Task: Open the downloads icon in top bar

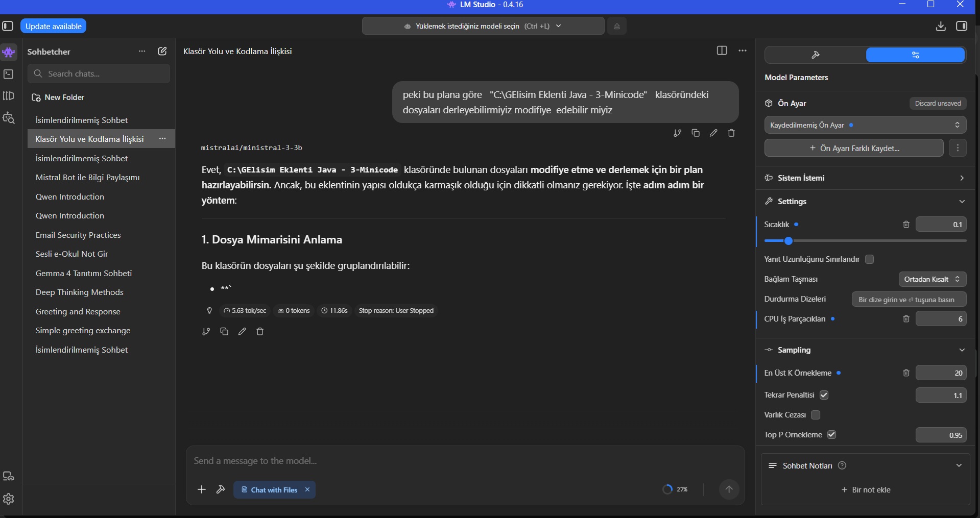Action: point(941,26)
